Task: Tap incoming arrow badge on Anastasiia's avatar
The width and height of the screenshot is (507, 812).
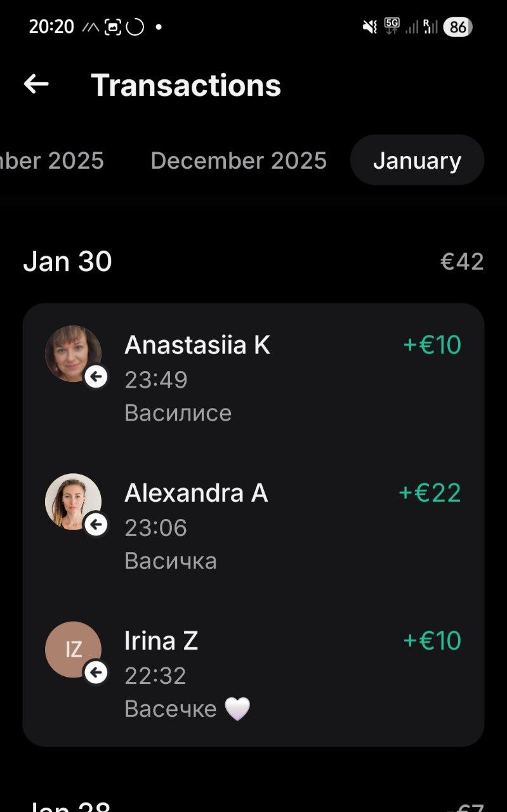Action: click(96, 377)
